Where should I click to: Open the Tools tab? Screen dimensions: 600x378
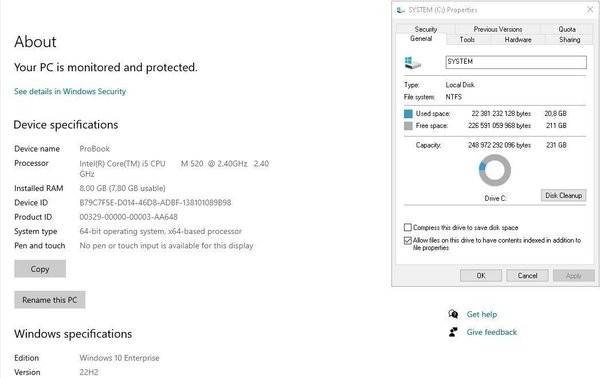click(467, 39)
